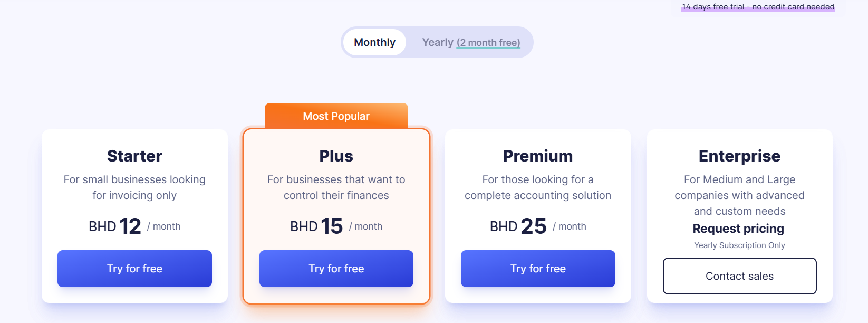
Task: Click the BHD 15 per month price
Action: coord(336,226)
